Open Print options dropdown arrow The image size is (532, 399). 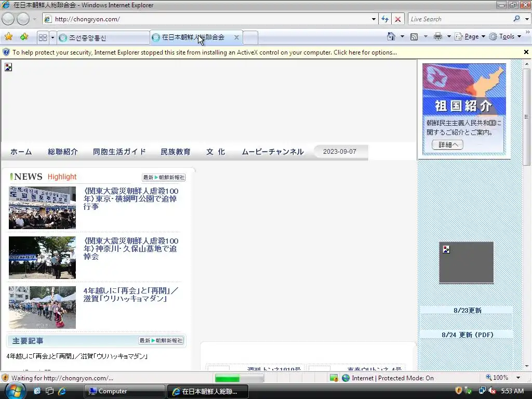(448, 36)
